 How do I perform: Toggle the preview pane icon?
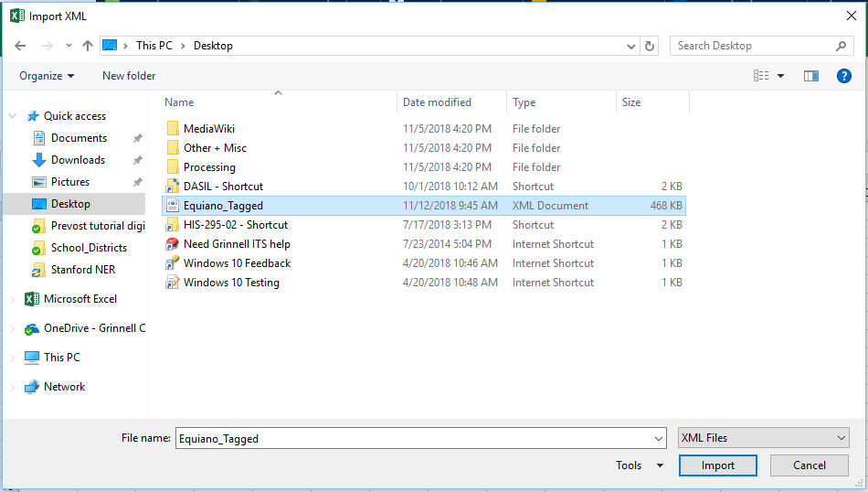[810, 76]
